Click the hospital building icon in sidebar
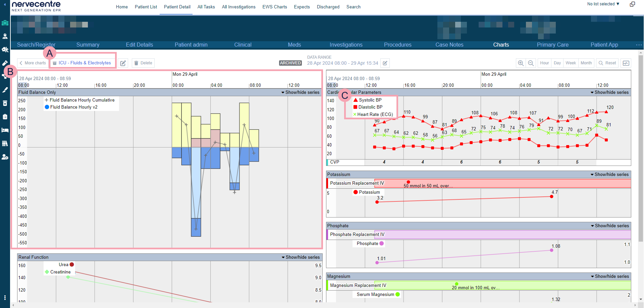Viewport: 644px width, 308px height. (x=5, y=23)
